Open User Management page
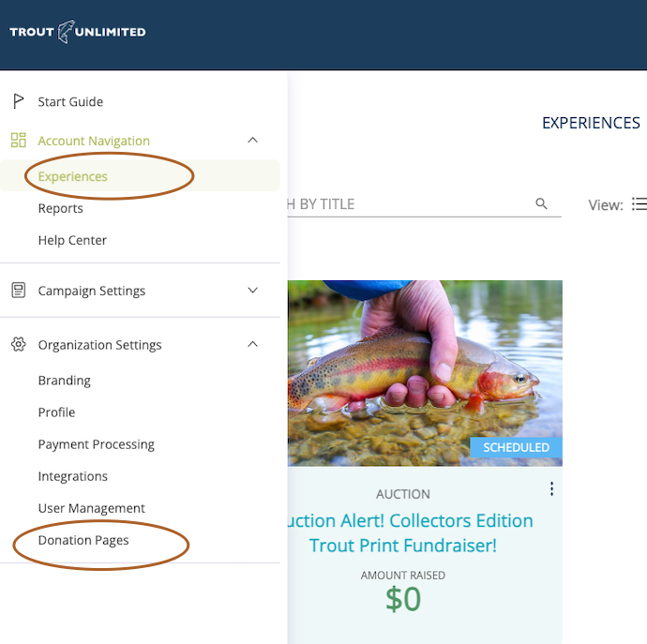 pyautogui.click(x=92, y=508)
